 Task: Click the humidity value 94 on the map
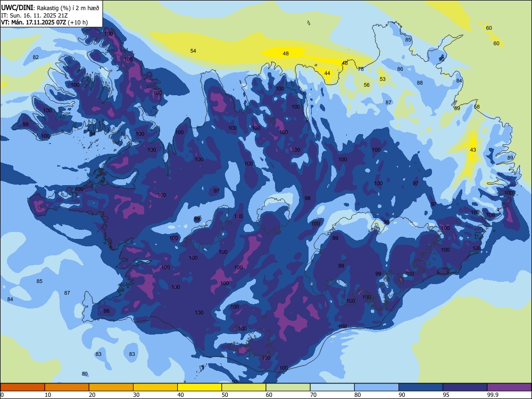[92, 134]
